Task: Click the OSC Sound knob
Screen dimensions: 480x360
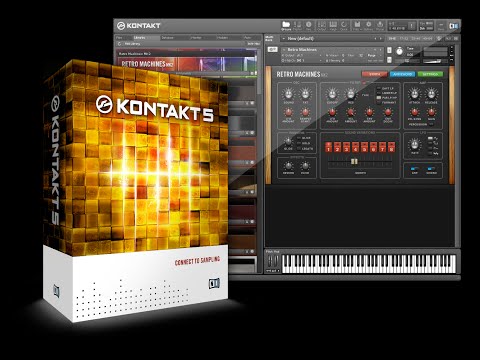Action: tap(288, 94)
